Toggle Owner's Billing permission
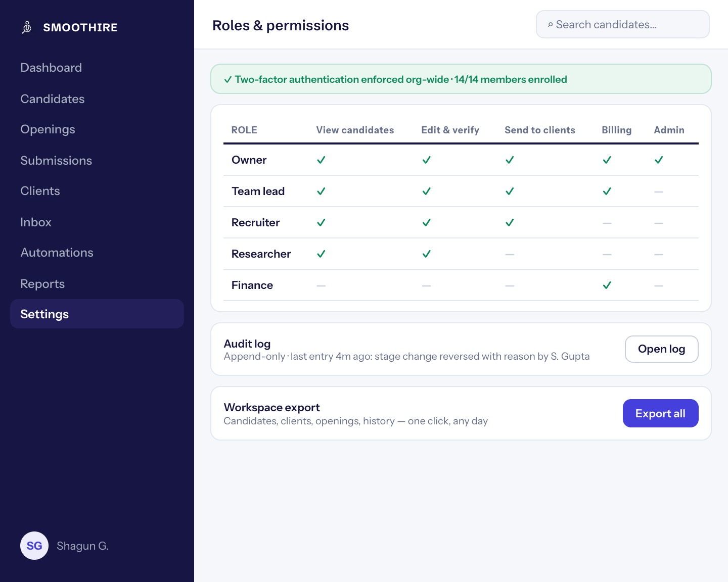 pyautogui.click(x=607, y=160)
